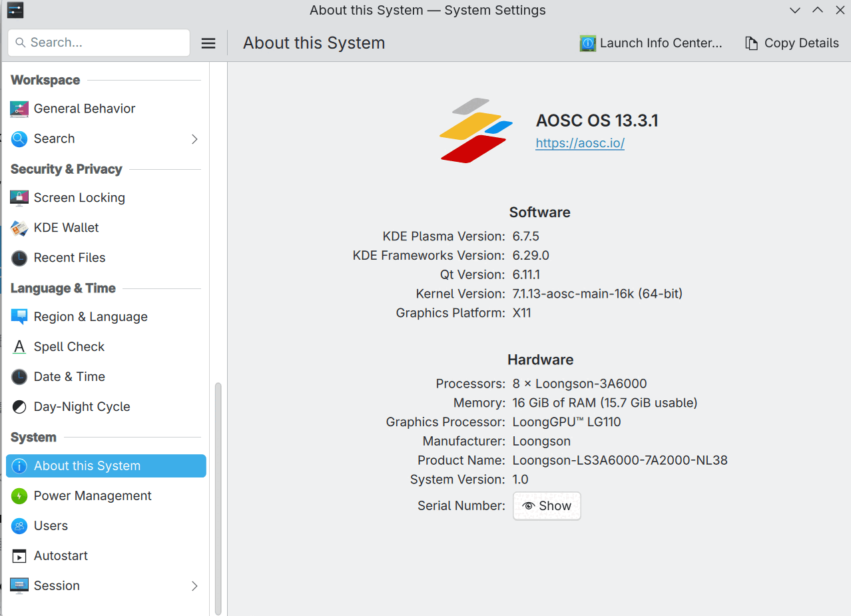Click the Copy Details clipboard icon
This screenshot has height=616, width=851.
click(x=751, y=43)
